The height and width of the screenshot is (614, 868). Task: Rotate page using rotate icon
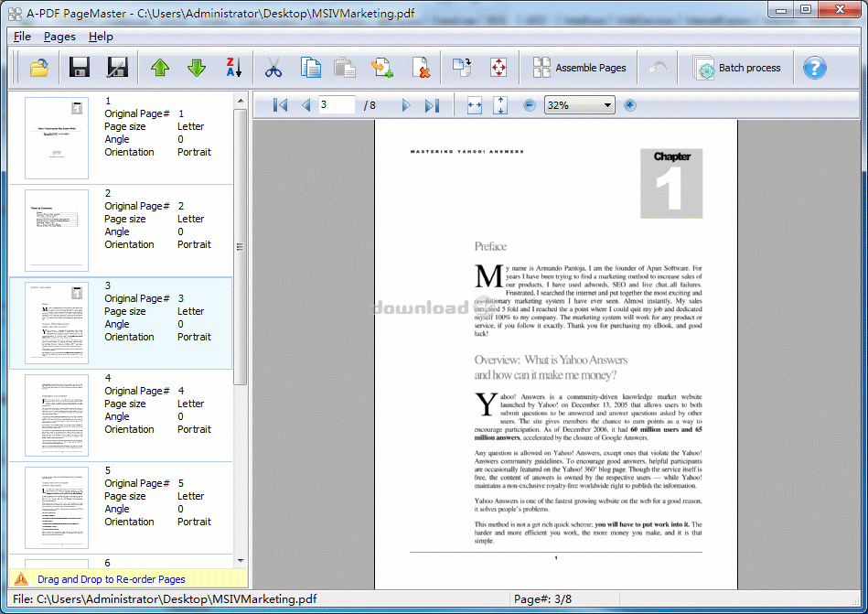click(462, 68)
